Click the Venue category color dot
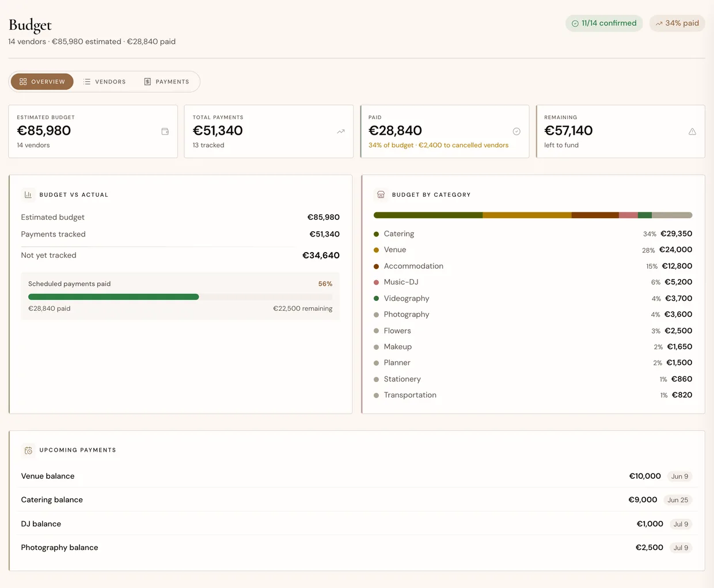Image resolution: width=714 pixels, height=588 pixels. (x=376, y=250)
